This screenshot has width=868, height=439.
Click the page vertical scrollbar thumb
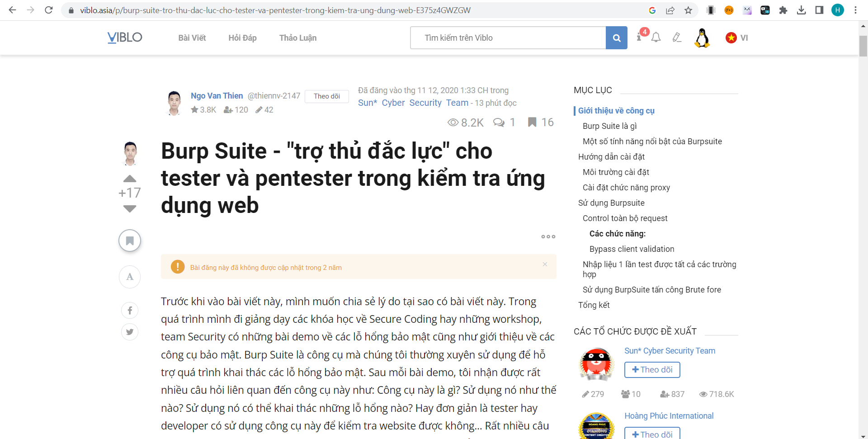point(863,46)
